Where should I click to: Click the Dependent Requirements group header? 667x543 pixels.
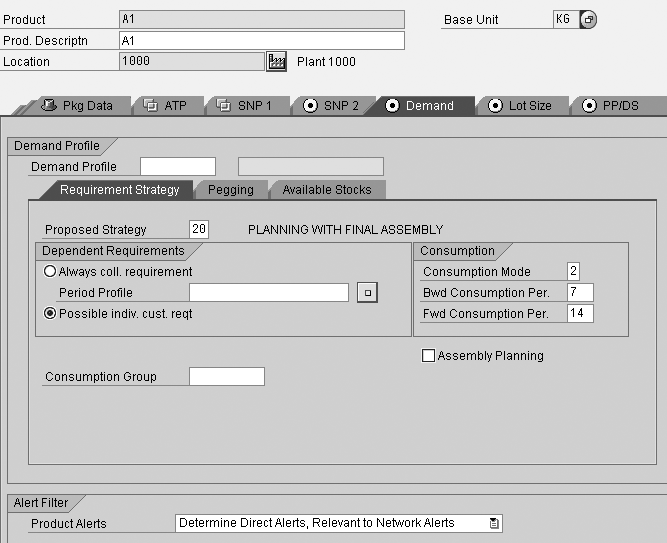point(113,251)
